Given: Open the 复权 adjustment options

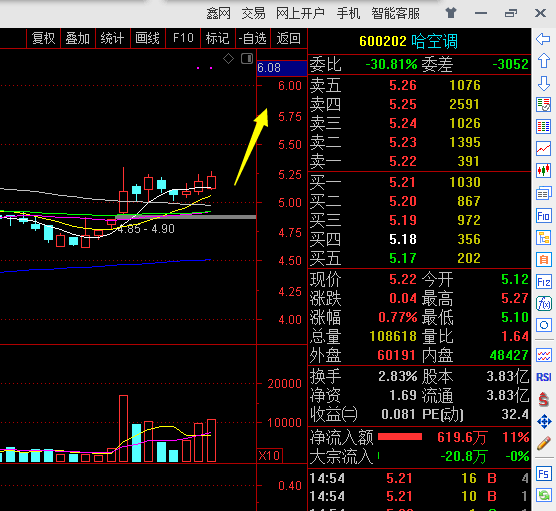Looking at the screenshot, I should click(x=43, y=38).
